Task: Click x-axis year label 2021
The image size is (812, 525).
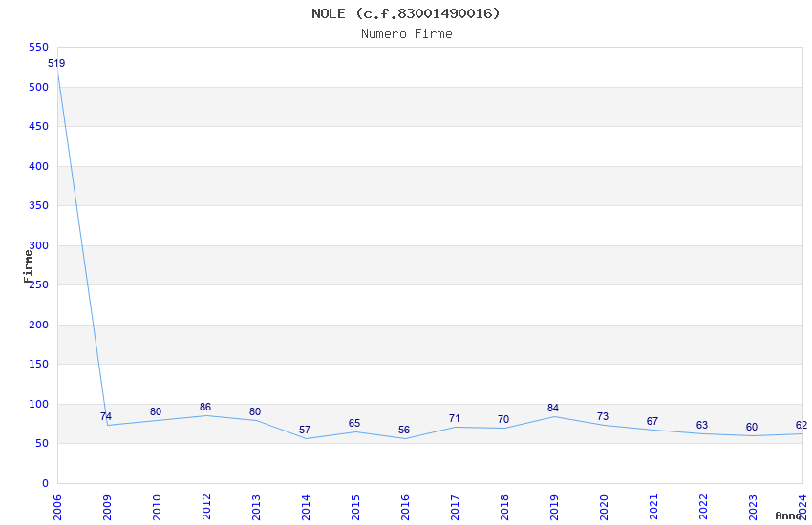Action: pos(654,508)
